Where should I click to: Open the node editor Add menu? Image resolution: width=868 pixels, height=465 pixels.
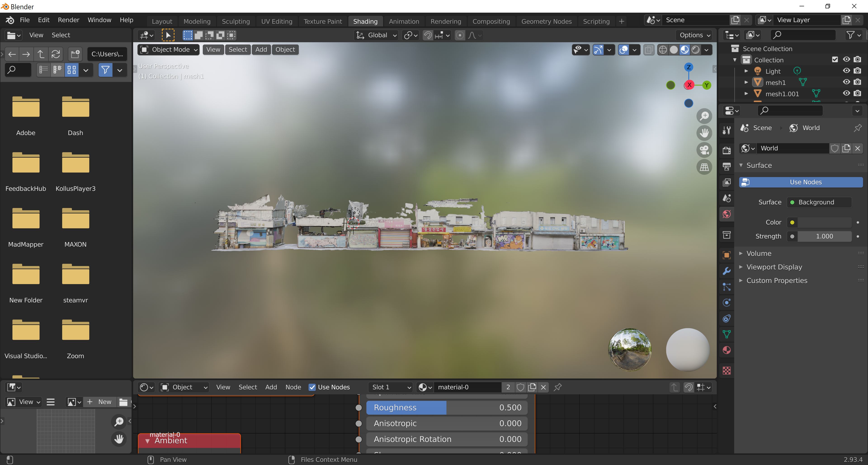[271, 388]
